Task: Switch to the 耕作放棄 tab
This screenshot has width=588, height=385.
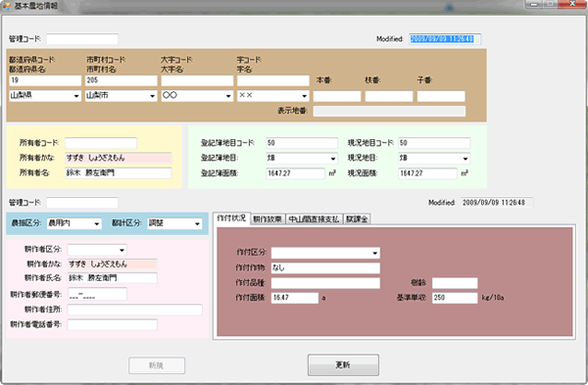Action: pos(268,219)
